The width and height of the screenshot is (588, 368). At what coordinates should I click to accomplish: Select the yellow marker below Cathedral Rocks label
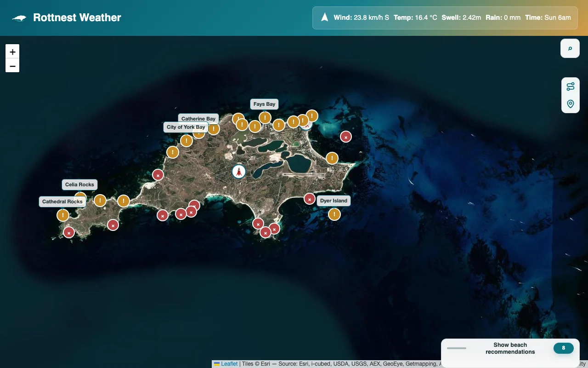coord(62,215)
